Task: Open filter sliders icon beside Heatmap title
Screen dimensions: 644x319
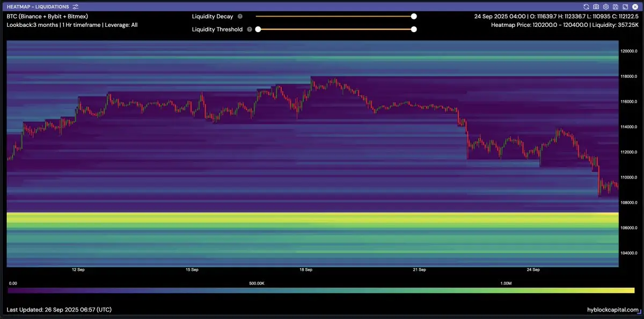Action: pos(75,6)
